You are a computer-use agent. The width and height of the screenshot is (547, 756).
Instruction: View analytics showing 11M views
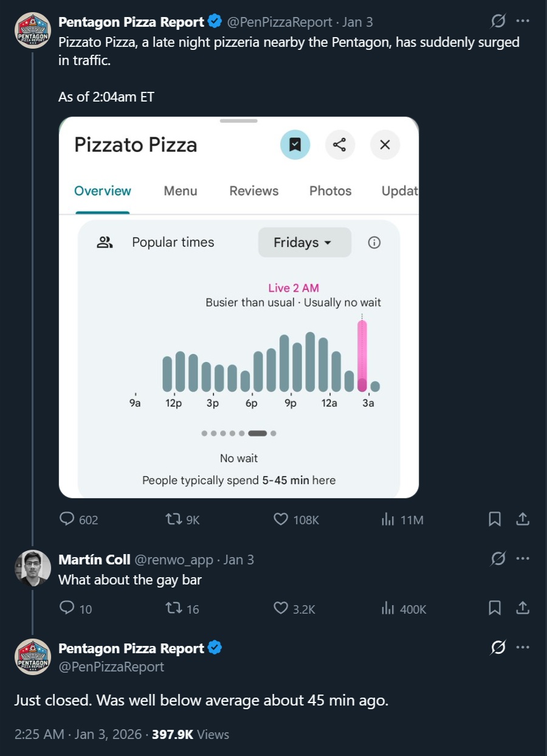402,519
